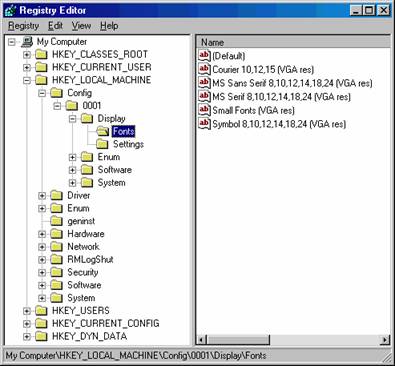This screenshot has width=395, height=366.
Task: Collapse HKEY_LOCAL_MACHINE with its minus box
Action: [27, 80]
